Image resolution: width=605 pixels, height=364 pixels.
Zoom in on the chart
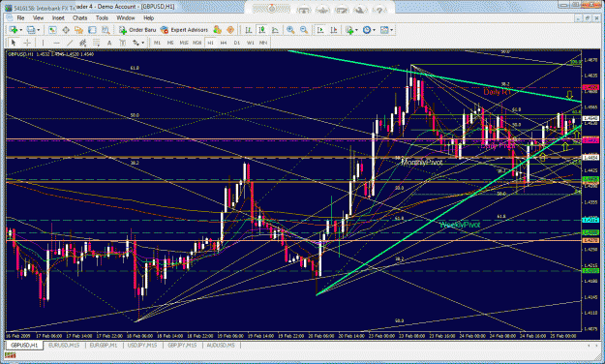[x=290, y=30]
